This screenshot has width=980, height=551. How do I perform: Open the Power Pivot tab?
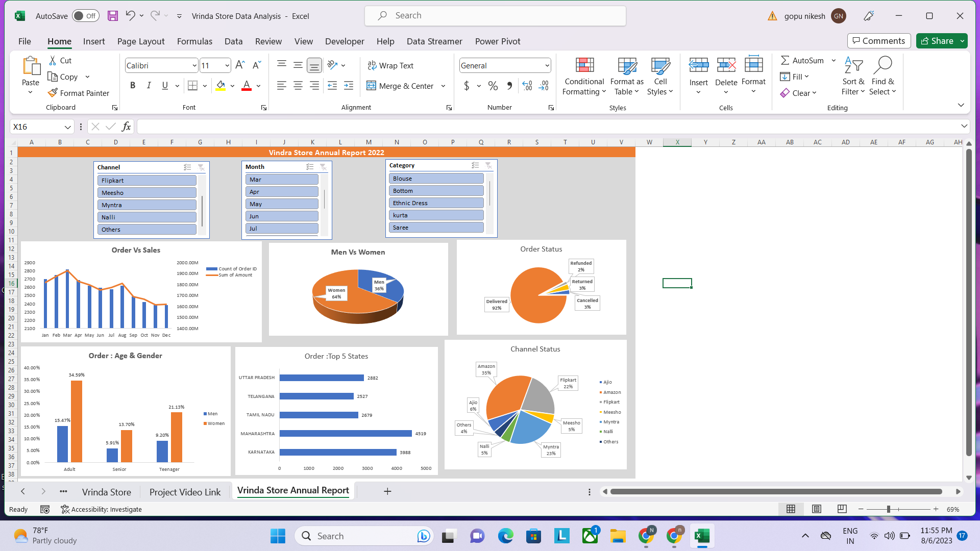[x=498, y=41]
